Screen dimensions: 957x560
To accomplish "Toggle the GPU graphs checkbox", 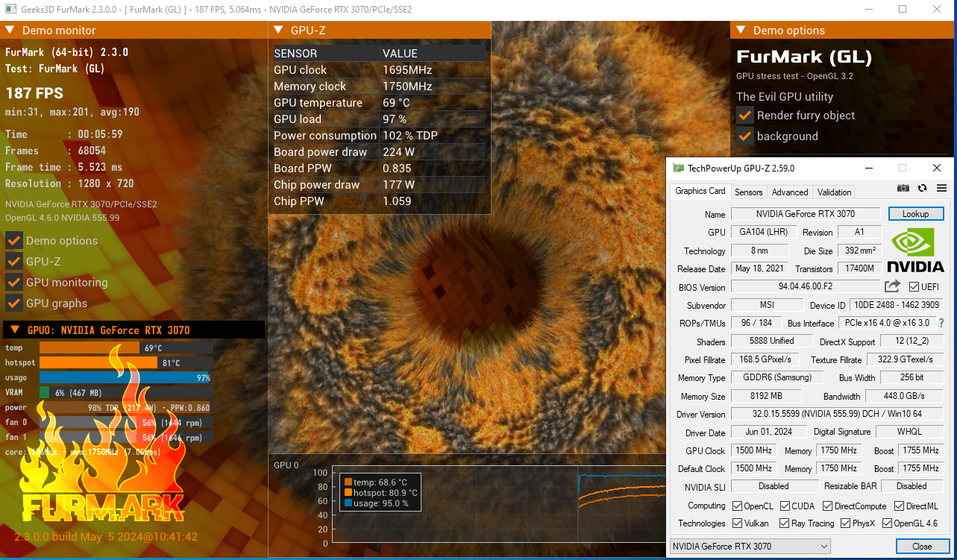I will pyautogui.click(x=13, y=303).
